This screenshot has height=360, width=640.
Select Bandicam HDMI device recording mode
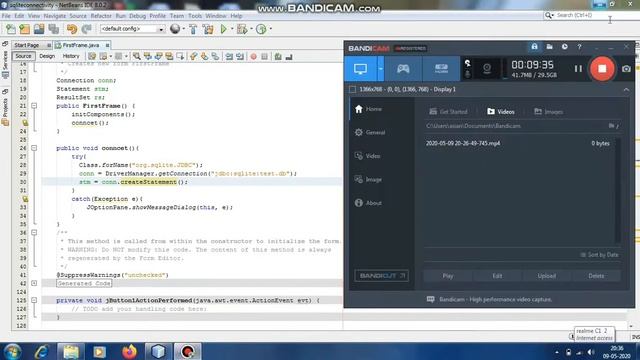pyautogui.click(x=441, y=69)
